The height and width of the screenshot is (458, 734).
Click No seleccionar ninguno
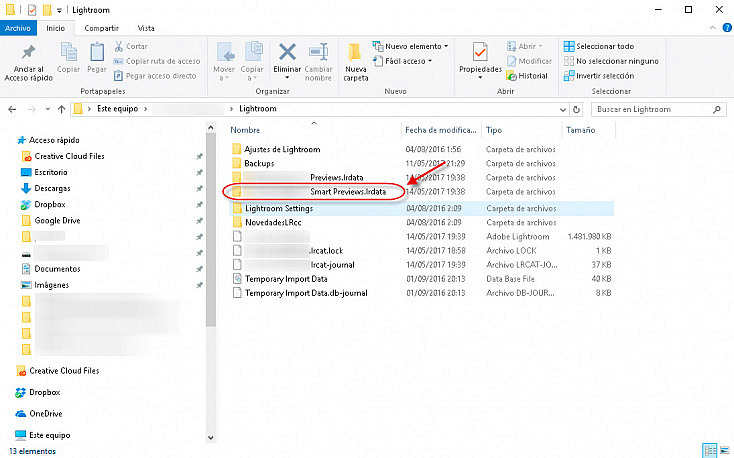[611, 61]
